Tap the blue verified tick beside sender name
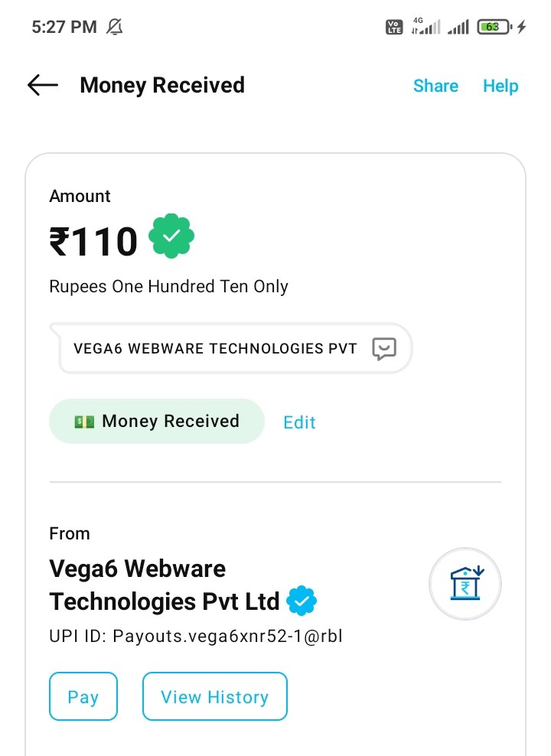The width and height of the screenshot is (551, 756). click(x=302, y=601)
